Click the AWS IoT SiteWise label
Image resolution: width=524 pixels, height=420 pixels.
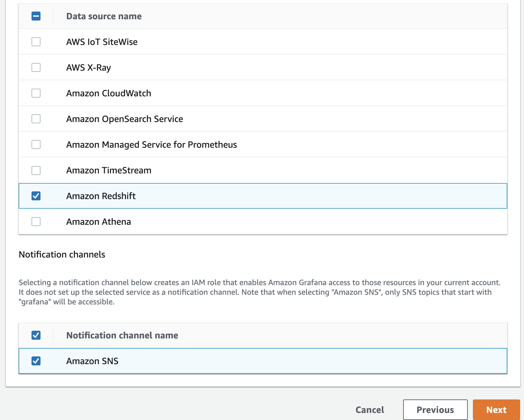click(102, 42)
